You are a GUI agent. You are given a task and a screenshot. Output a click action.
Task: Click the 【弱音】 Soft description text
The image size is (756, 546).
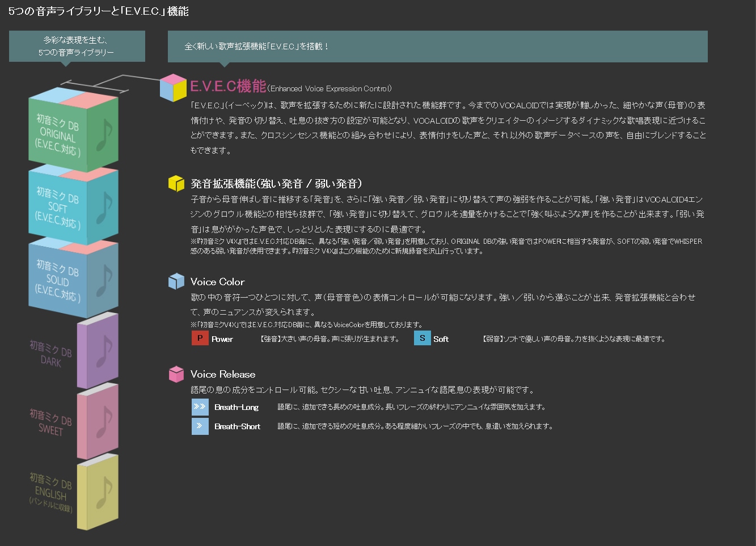coord(573,339)
